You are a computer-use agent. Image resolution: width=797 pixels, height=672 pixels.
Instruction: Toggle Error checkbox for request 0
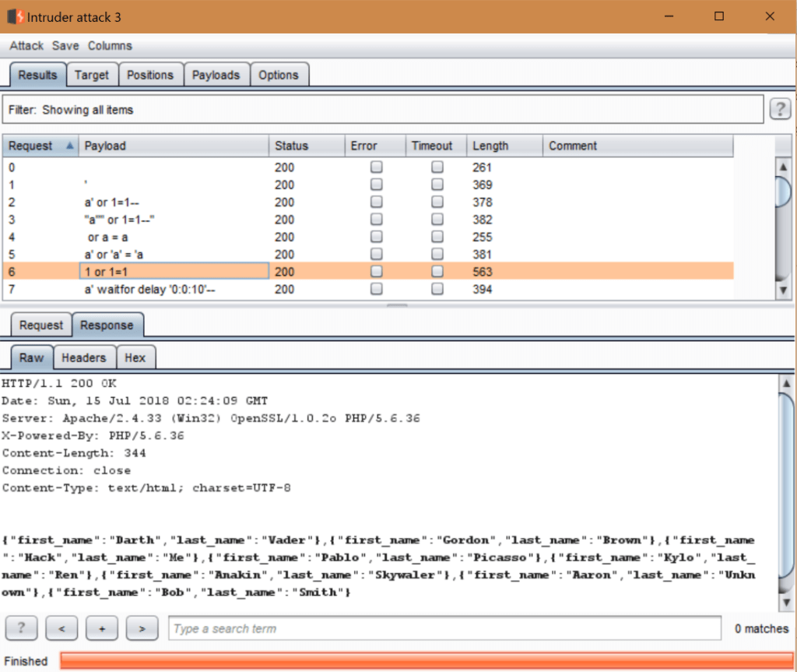point(377,167)
